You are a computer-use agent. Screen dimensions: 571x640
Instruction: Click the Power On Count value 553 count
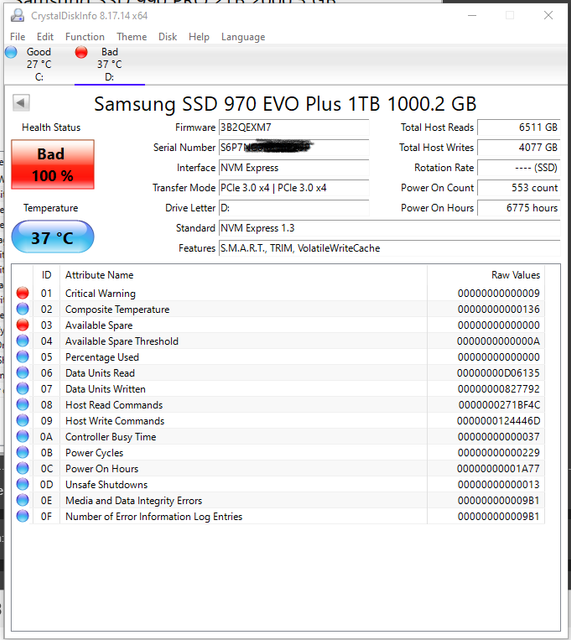519,188
